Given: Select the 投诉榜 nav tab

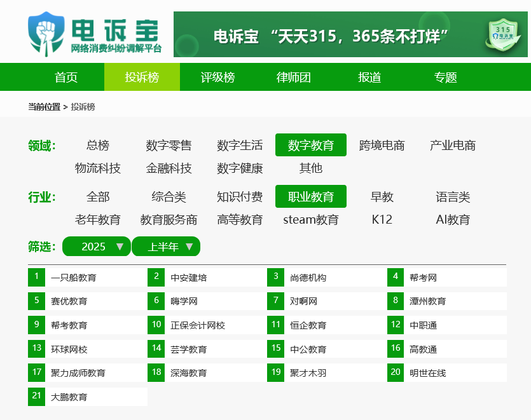Looking at the screenshot, I should click(x=142, y=77).
